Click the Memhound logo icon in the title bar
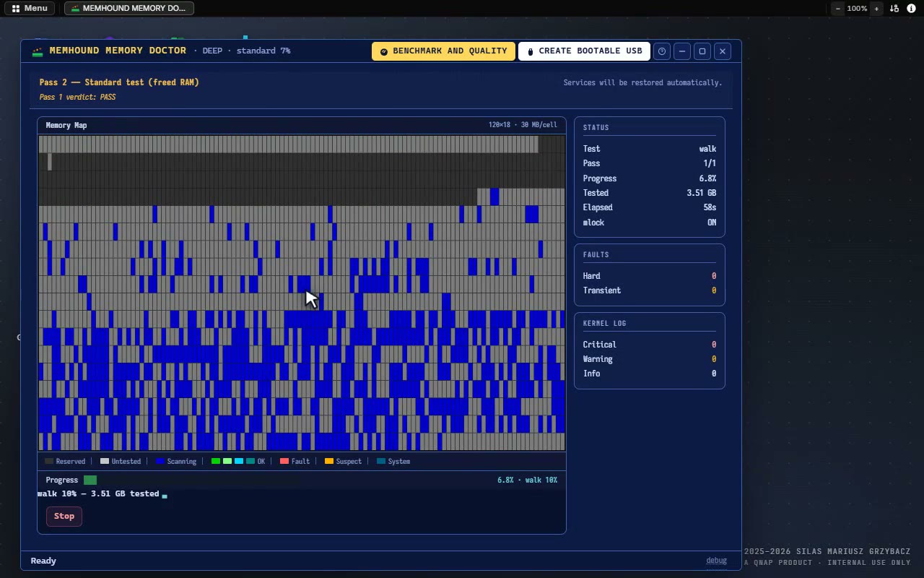This screenshot has height=578, width=924. [38, 51]
